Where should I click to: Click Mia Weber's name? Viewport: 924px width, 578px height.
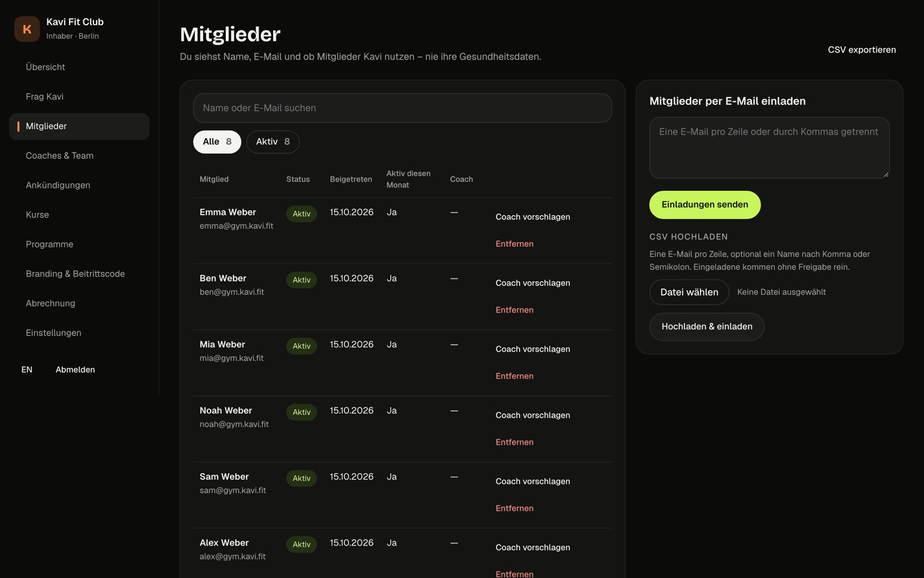[x=222, y=344]
